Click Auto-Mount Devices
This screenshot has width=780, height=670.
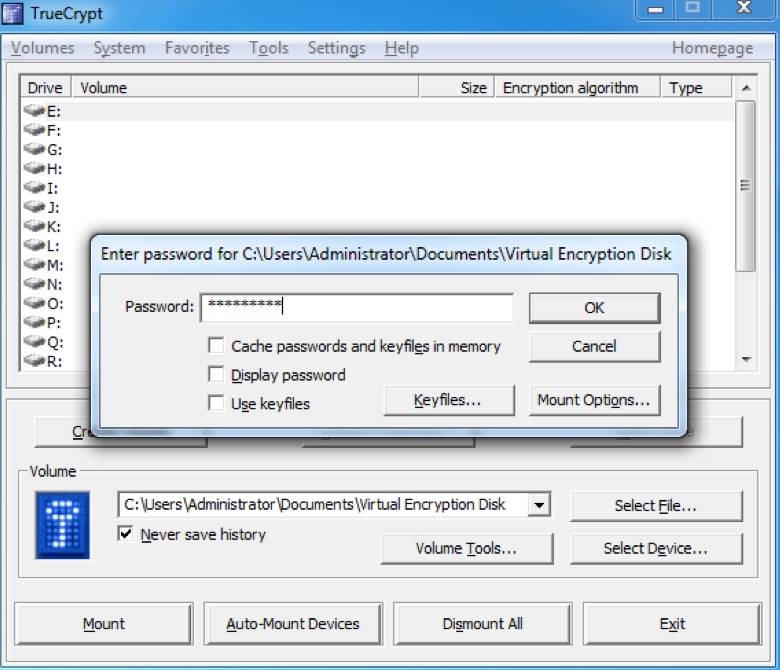coord(293,624)
